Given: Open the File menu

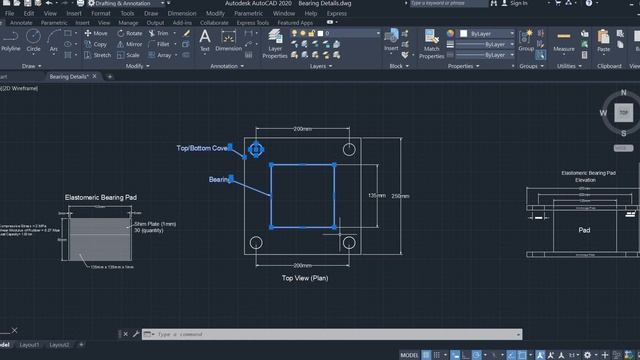Looking at the screenshot, I should (9, 13).
